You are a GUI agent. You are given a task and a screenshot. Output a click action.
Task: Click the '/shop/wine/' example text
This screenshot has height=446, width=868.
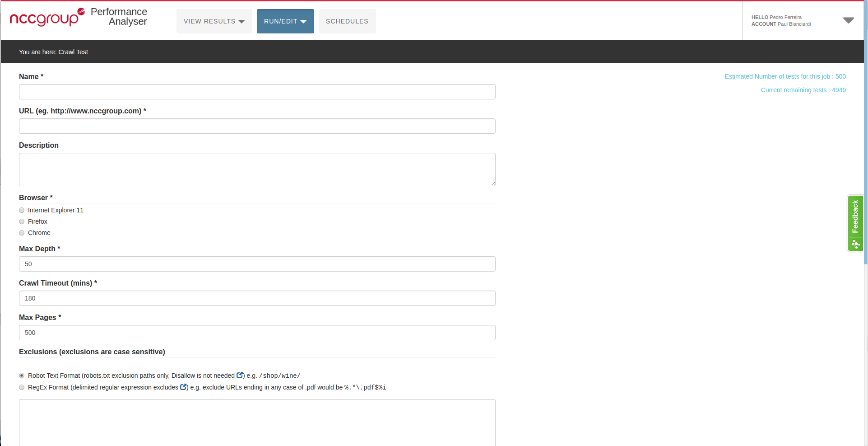pos(280,376)
